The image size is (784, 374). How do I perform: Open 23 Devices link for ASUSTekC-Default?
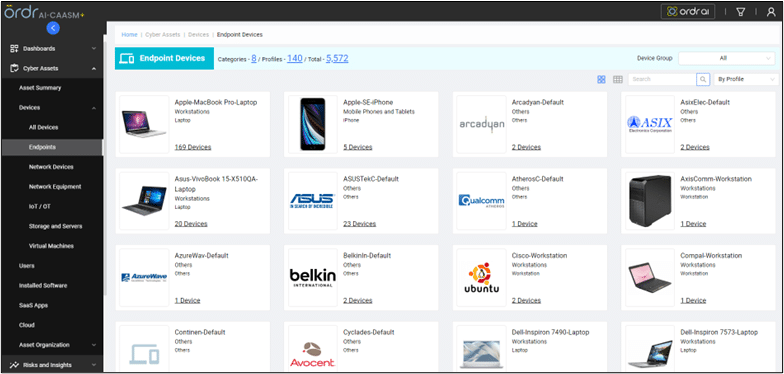360,224
